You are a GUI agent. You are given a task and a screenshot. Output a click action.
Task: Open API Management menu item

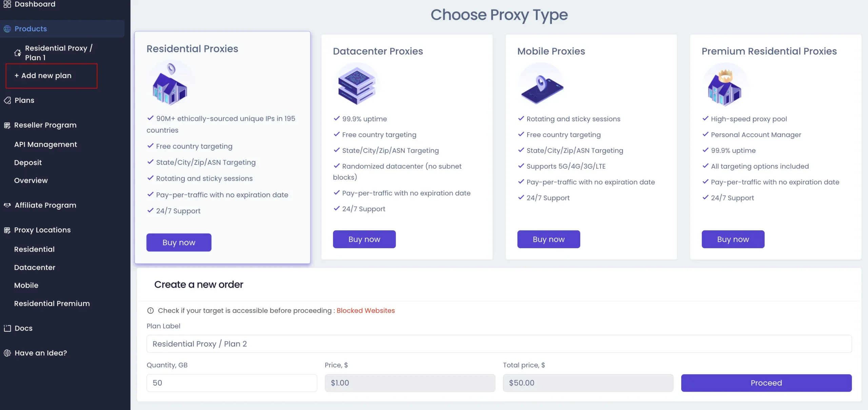click(x=45, y=144)
